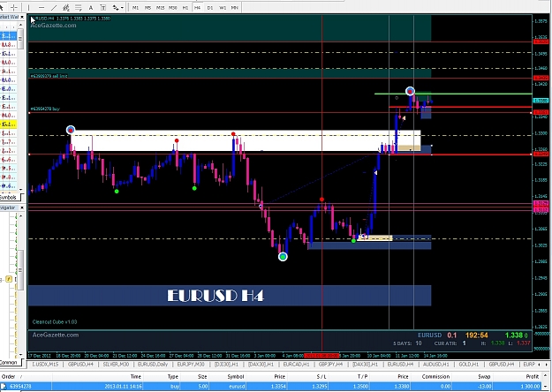Click Navigator scrollbar down arrow
The width and height of the screenshot is (552, 392).
[x=21, y=354]
